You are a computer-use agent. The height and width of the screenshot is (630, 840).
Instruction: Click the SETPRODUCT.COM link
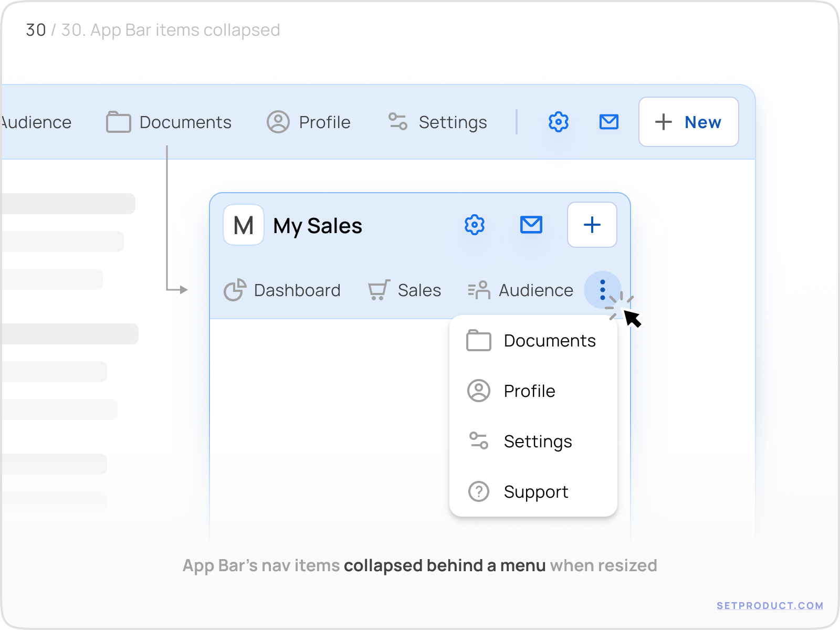tap(769, 605)
